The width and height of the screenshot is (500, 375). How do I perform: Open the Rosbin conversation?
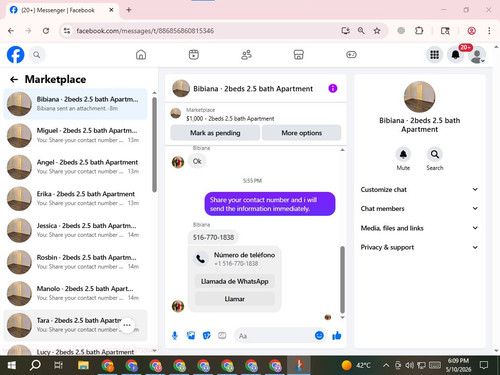pos(75,262)
